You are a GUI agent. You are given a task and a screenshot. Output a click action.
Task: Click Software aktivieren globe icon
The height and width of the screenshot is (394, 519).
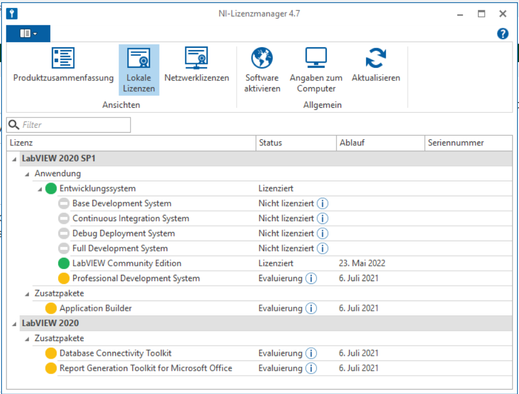tap(262, 58)
